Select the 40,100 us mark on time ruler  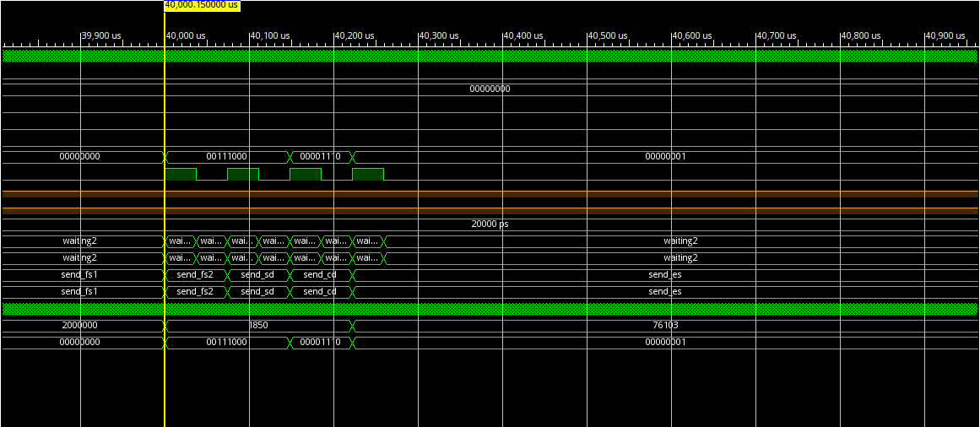tap(270, 35)
